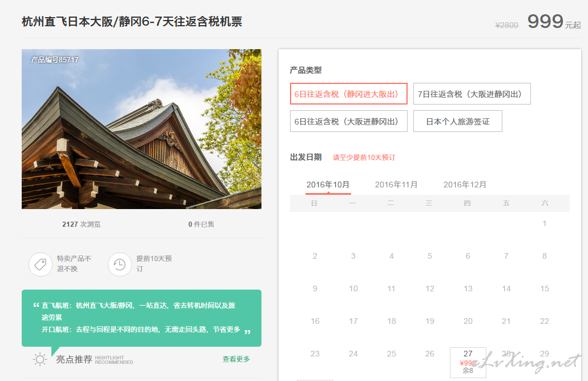
Task: Select 日本个人旅游签证 option
Action: click(x=457, y=121)
